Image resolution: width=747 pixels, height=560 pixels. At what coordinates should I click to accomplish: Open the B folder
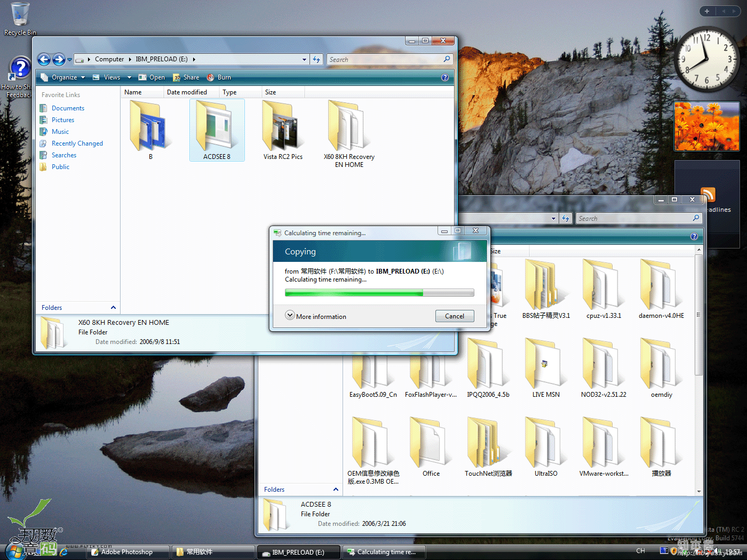[x=150, y=131]
